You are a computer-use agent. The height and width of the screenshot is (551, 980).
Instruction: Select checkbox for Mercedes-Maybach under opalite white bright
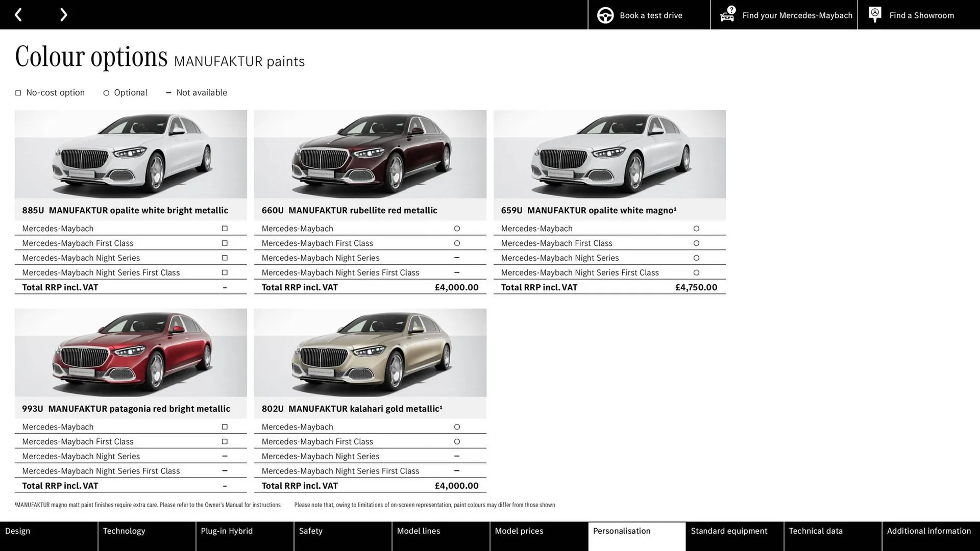point(225,228)
